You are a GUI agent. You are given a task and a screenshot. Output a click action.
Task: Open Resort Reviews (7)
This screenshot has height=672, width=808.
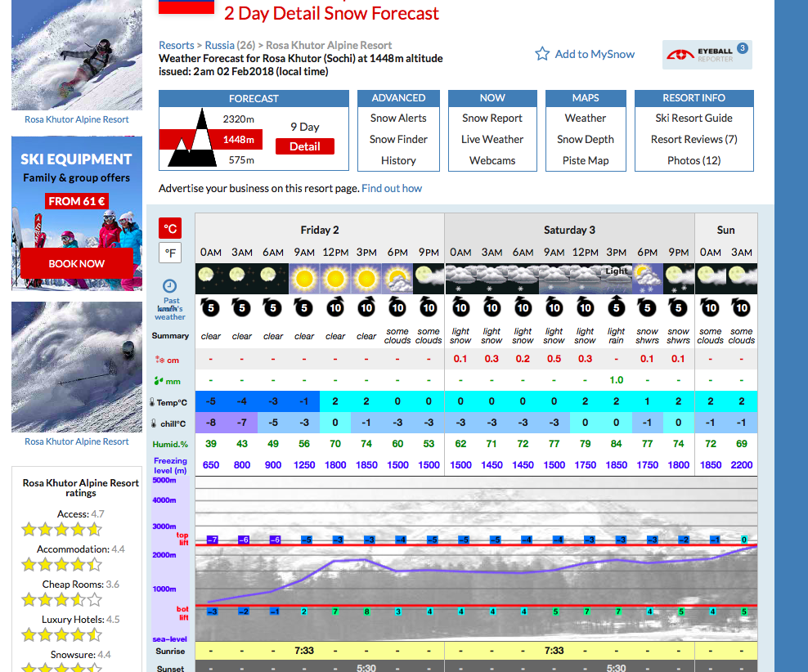pos(694,139)
